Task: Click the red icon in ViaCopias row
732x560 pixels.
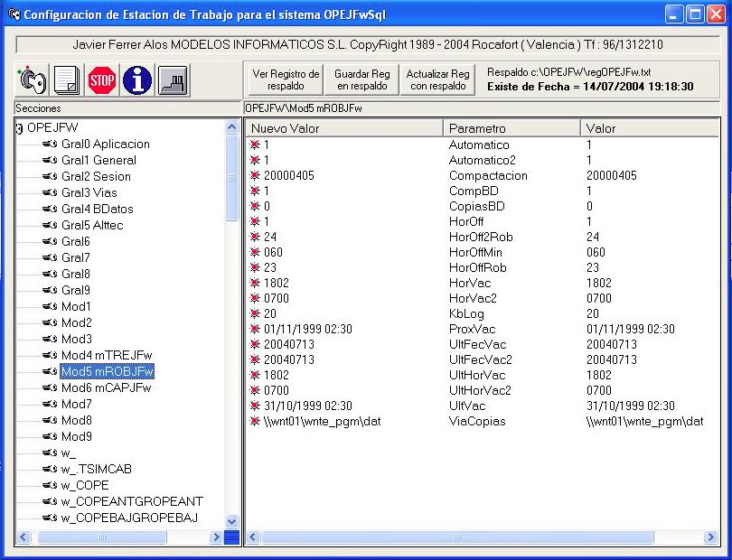Action: click(255, 422)
